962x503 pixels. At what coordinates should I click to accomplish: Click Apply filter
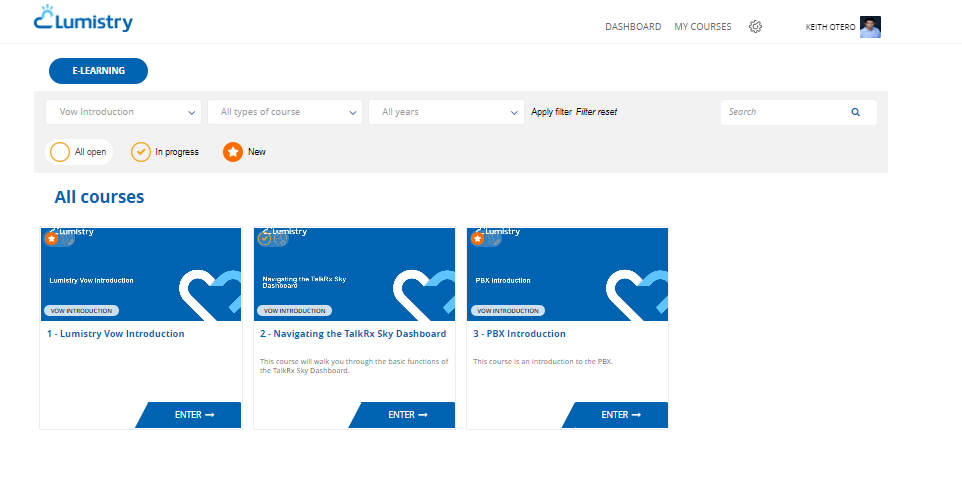pos(551,112)
